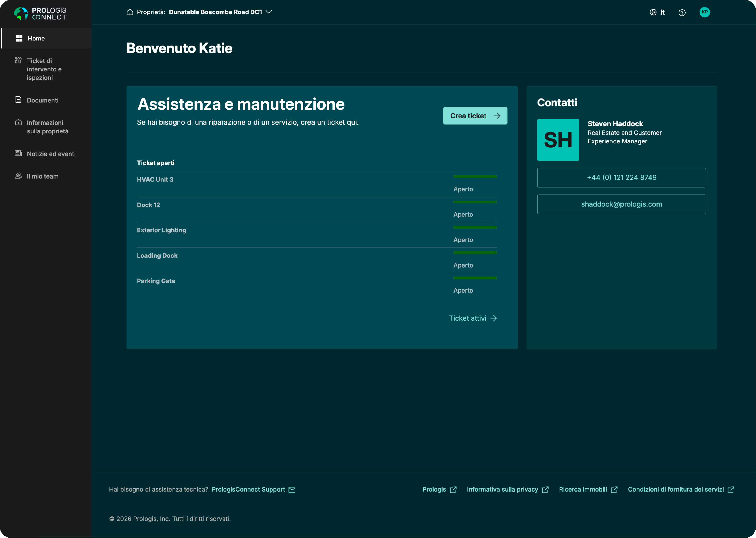The width and height of the screenshot is (756, 538).
Task: Click shaddock@prologis.com email button
Action: (x=622, y=204)
